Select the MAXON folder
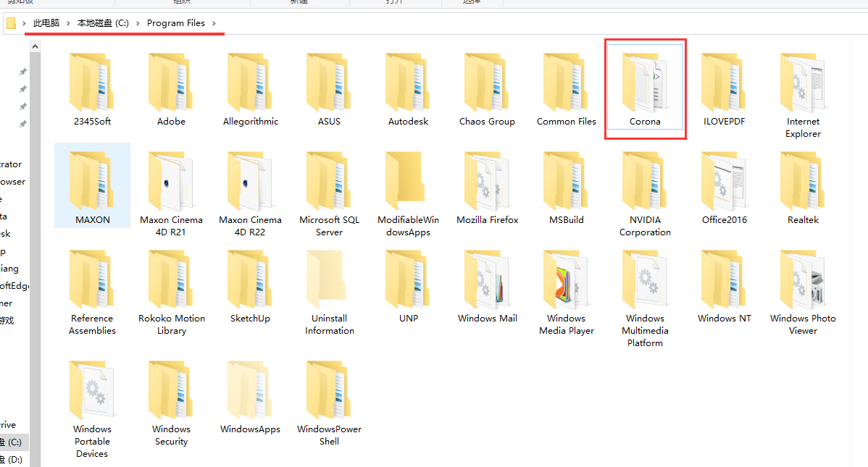Image resolution: width=868 pixels, height=467 pixels. pyautogui.click(x=93, y=185)
